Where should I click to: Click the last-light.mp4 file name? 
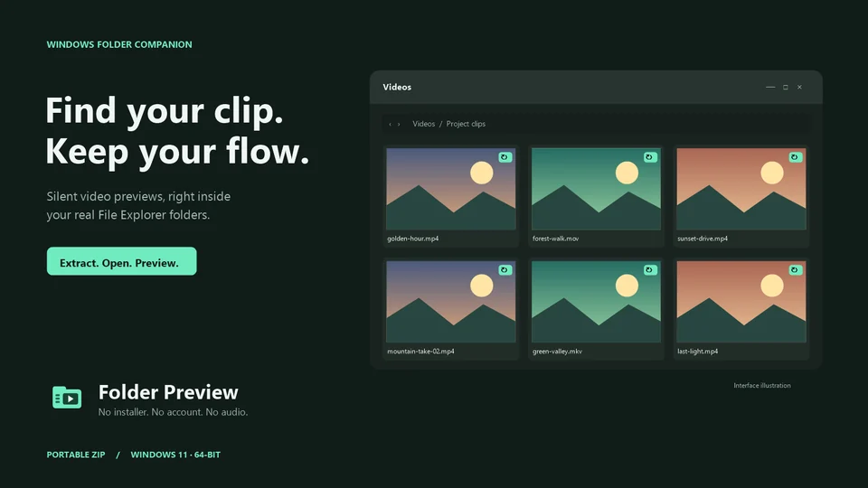697,352
